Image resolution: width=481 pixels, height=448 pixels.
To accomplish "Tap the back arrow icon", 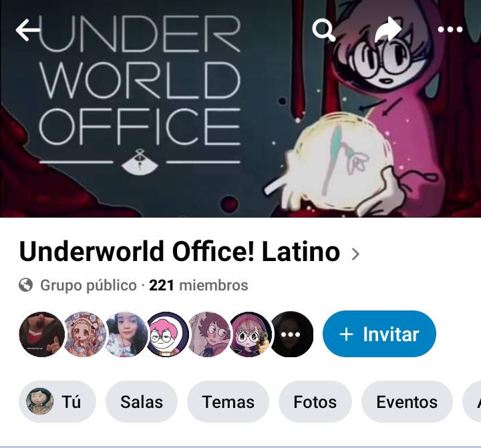I will pos(28,30).
